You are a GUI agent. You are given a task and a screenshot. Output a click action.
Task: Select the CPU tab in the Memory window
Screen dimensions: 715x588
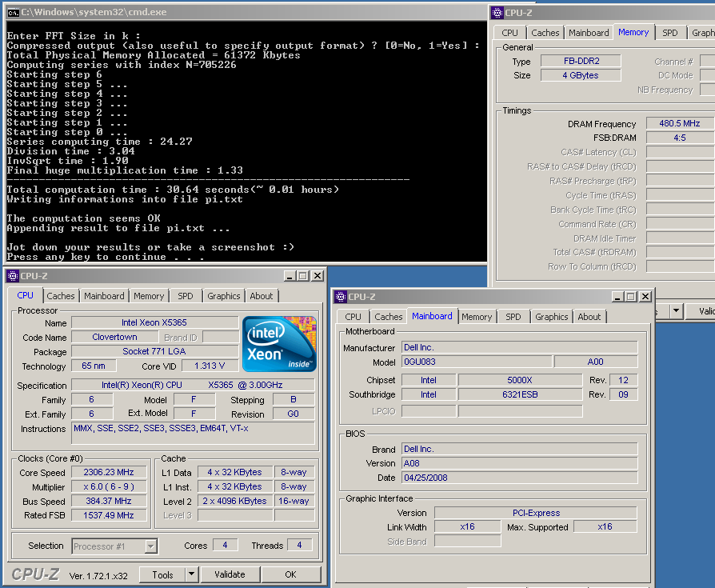pos(509,33)
